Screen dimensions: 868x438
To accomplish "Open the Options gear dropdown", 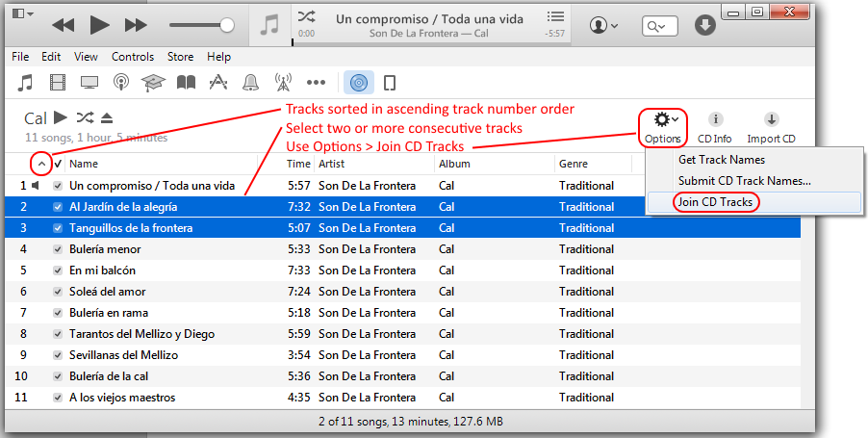I will [663, 128].
